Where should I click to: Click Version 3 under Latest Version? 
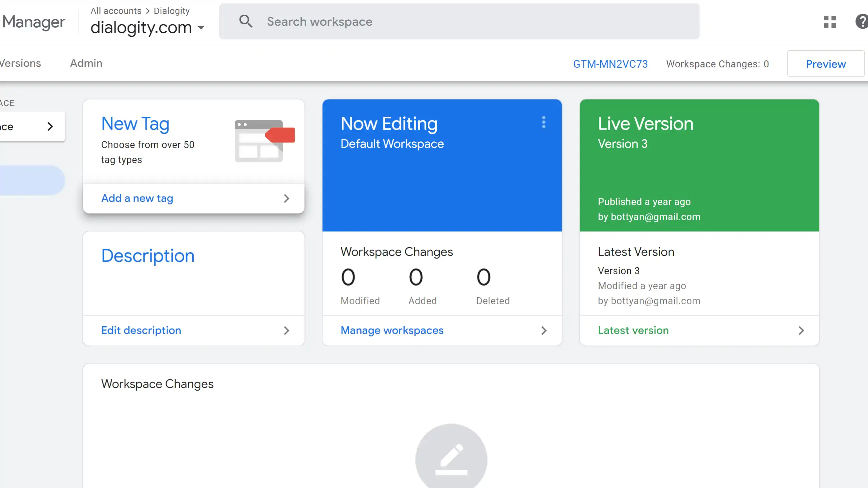click(x=619, y=271)
